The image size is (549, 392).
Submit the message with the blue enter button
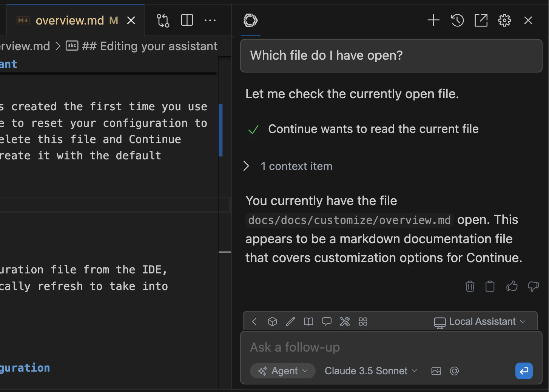point(524,371)
